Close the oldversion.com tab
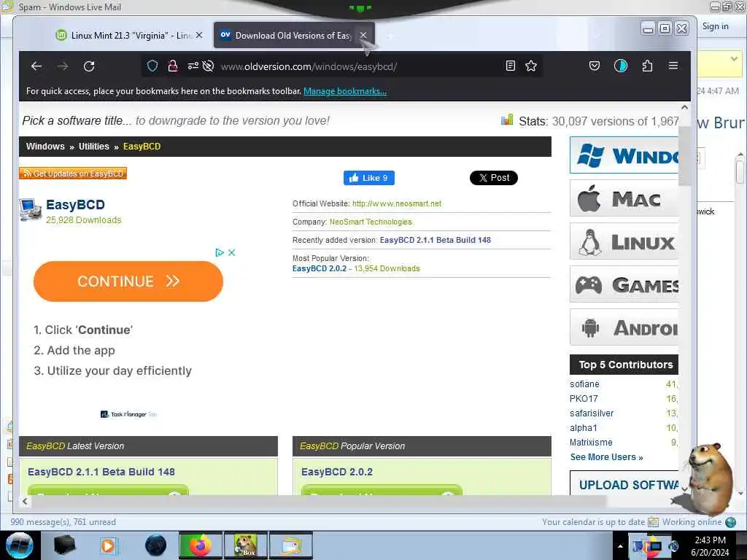Screen dimensions: 747x560 (x=363, y=35)
